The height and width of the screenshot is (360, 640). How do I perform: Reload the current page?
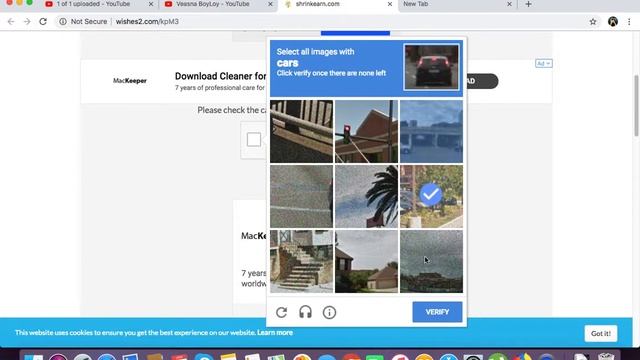pos(43,22)
